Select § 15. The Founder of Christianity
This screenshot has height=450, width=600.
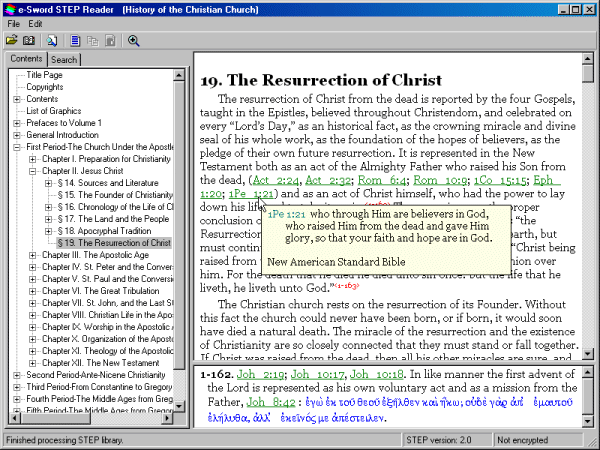[115, 195]
